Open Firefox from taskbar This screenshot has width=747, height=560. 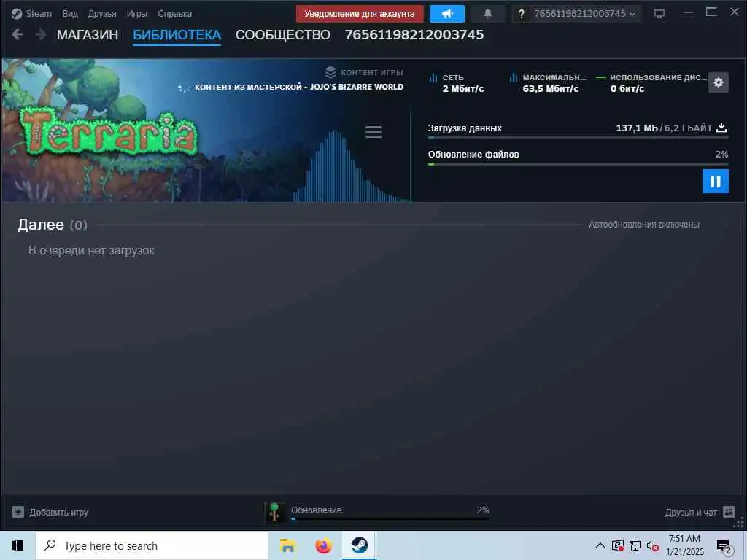(x=323, y=545)
